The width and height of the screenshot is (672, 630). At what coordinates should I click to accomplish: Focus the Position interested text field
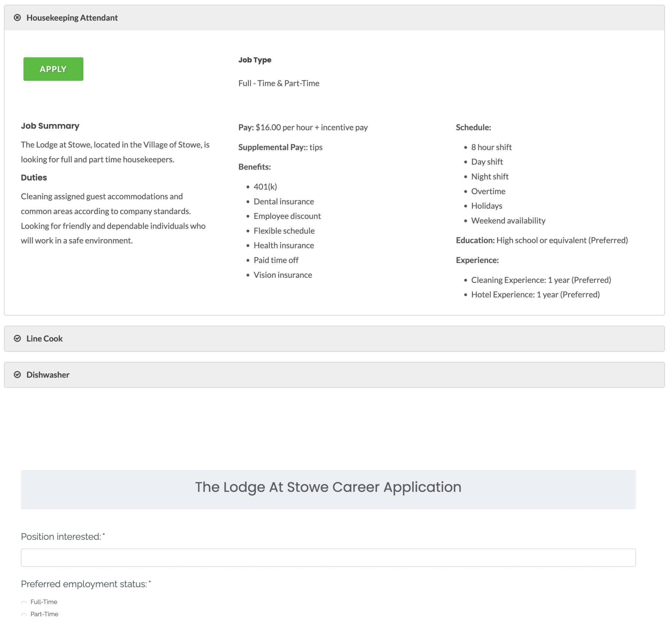[328, 558]
